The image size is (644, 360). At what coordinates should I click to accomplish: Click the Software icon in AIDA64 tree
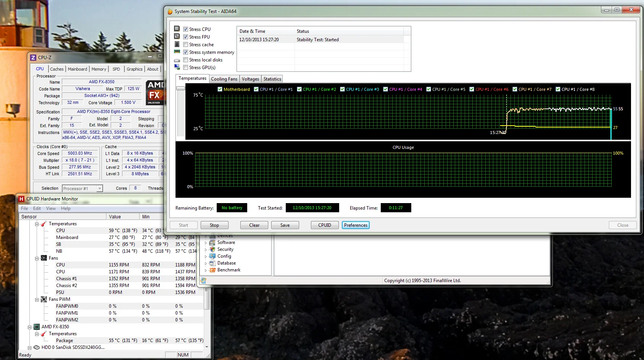[213, 242]
